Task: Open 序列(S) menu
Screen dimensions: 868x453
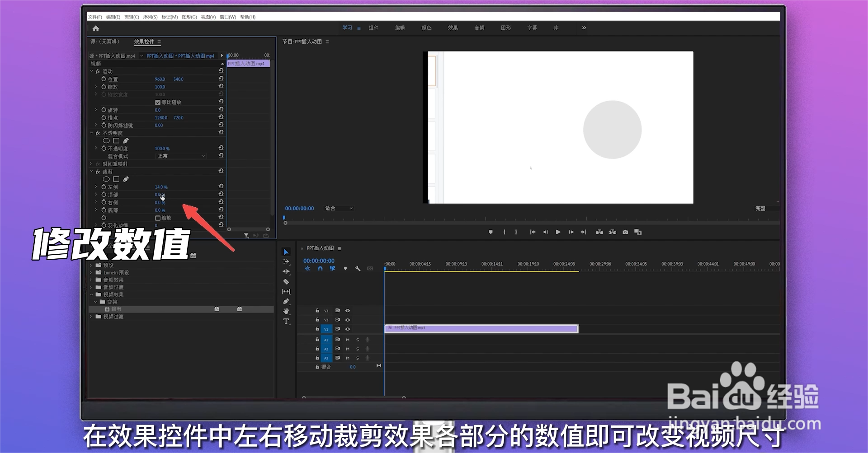Action: pos(150,17)
